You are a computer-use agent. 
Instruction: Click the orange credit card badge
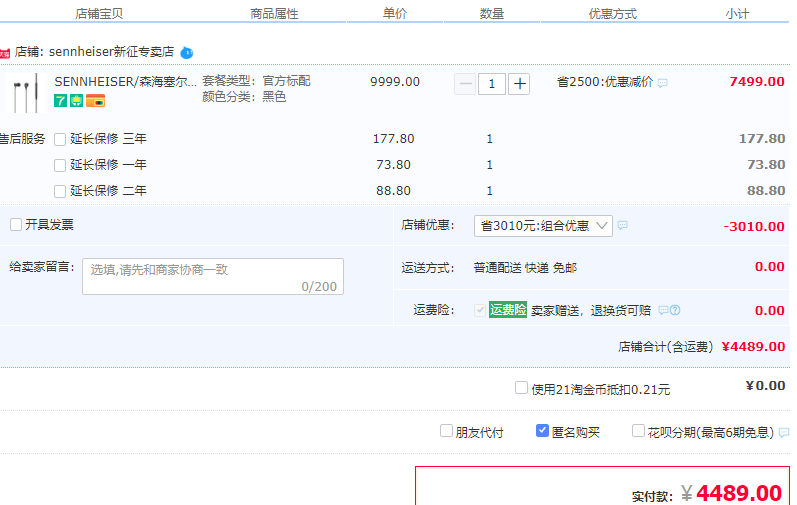pos(95,101)
